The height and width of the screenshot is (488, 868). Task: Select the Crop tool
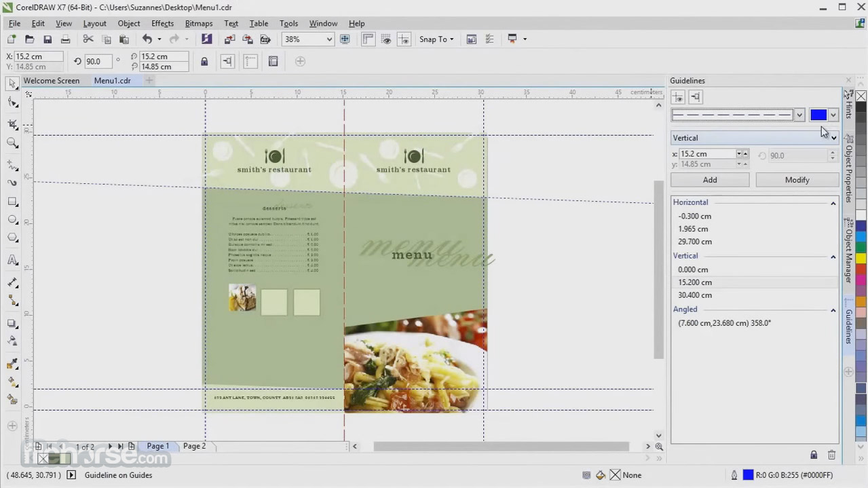point(12,124)
